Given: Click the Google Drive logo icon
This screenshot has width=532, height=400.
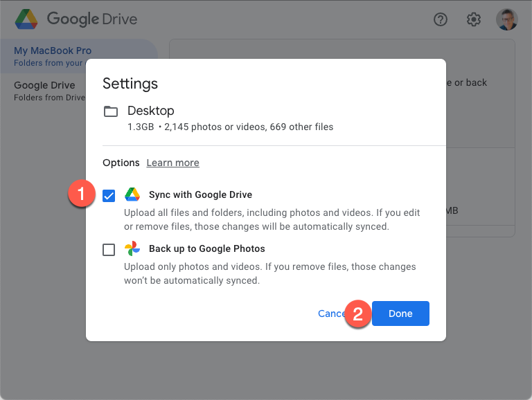Looking at the screenshot, I should click(x=26, y=19).
